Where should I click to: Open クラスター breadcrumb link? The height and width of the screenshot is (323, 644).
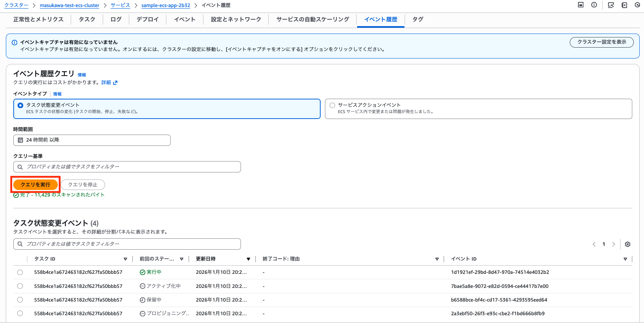[16, 5]
